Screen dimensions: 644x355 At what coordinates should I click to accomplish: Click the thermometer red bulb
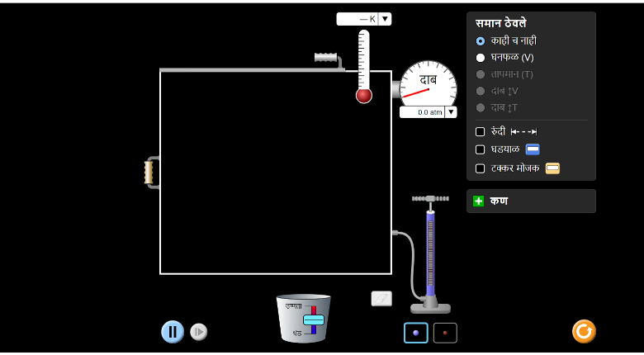click(364, 96)
